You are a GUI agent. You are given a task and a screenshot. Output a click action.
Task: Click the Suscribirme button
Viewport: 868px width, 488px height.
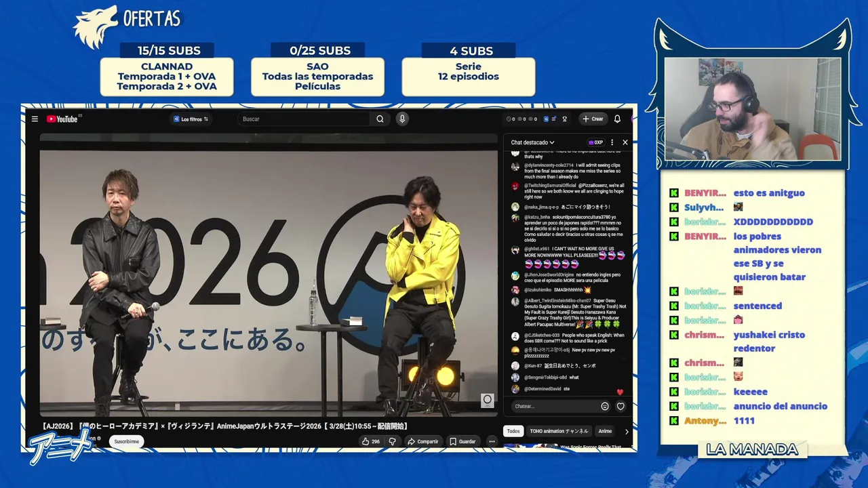[126, 441]
